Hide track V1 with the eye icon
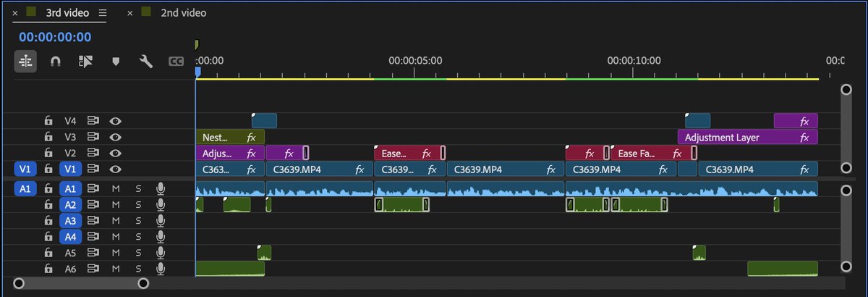Viewport: 868px width, 297px height. (115, 169)
